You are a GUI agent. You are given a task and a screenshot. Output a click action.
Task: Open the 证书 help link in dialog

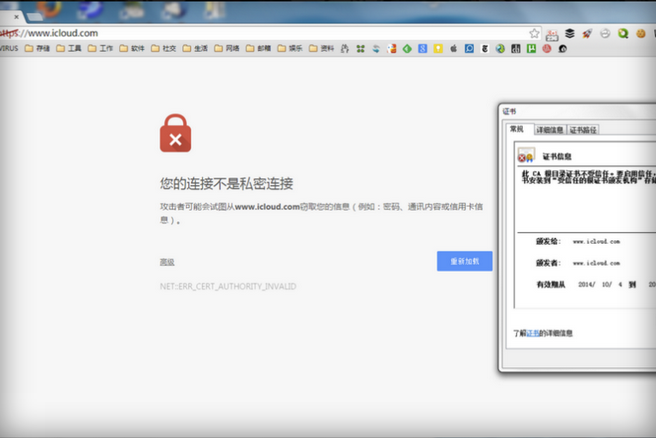[x=533, y=333]
